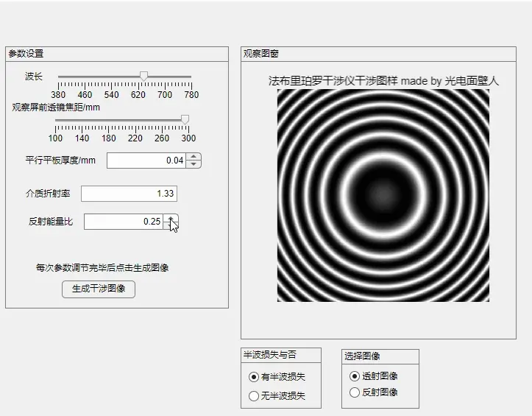Click the 140 tick label on focal length scale
532x416 pixels.
pos(82,138)
